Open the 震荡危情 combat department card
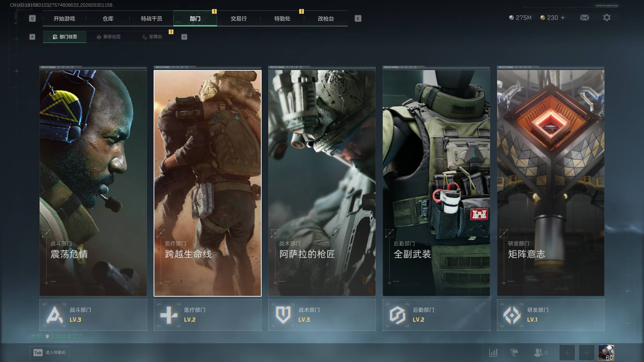The image size is (644, 362). (93, 183)
